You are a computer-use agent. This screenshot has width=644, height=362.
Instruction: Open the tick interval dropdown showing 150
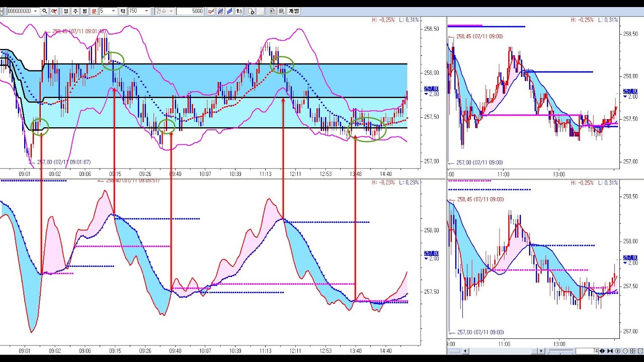(x=146, y=11)
